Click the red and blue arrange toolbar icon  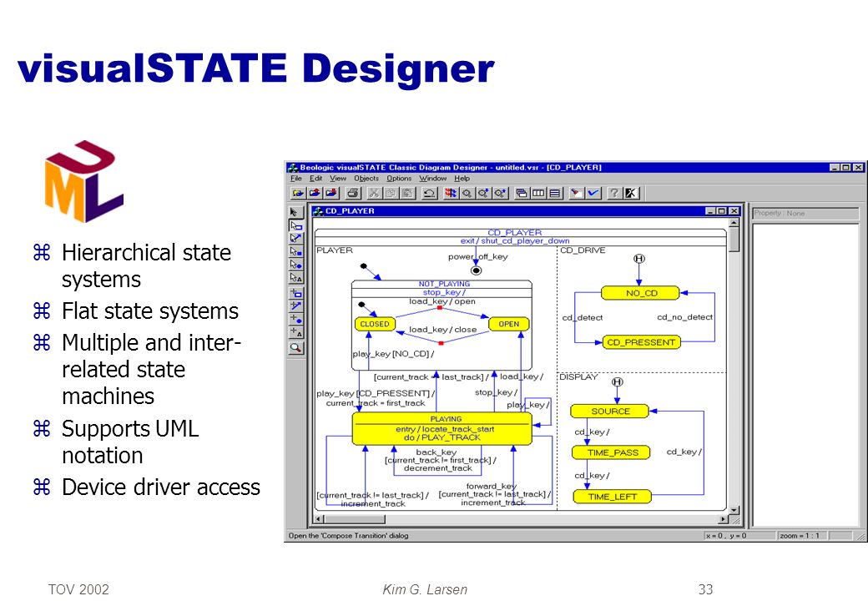(x=451, y=193)
